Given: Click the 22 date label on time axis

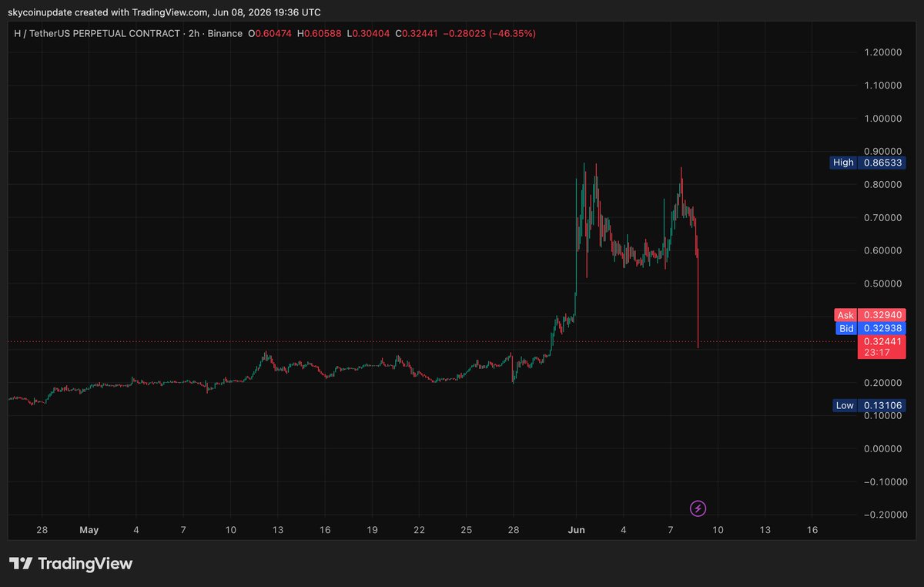Looking at the screenshot, I should (x=420, y=530).
